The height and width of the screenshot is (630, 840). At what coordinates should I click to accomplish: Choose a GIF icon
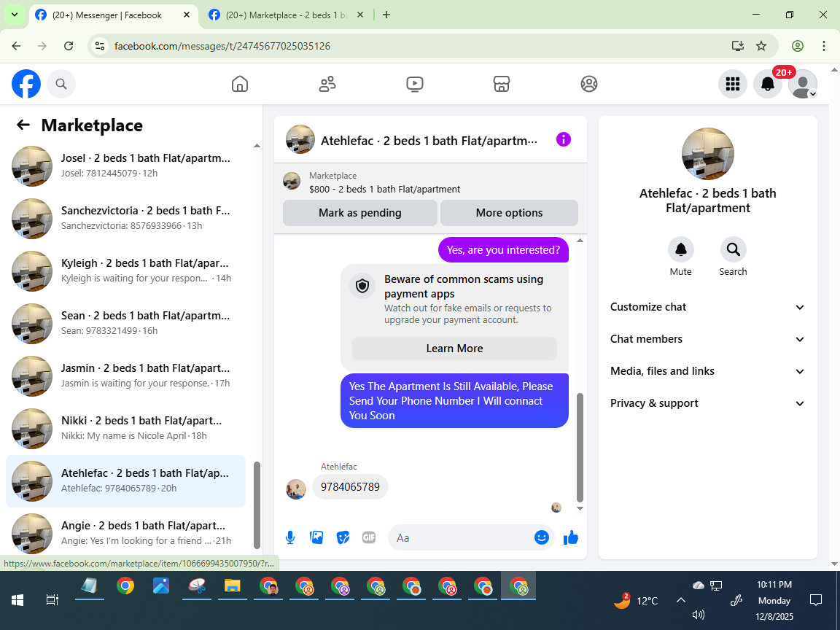(368, 537)
